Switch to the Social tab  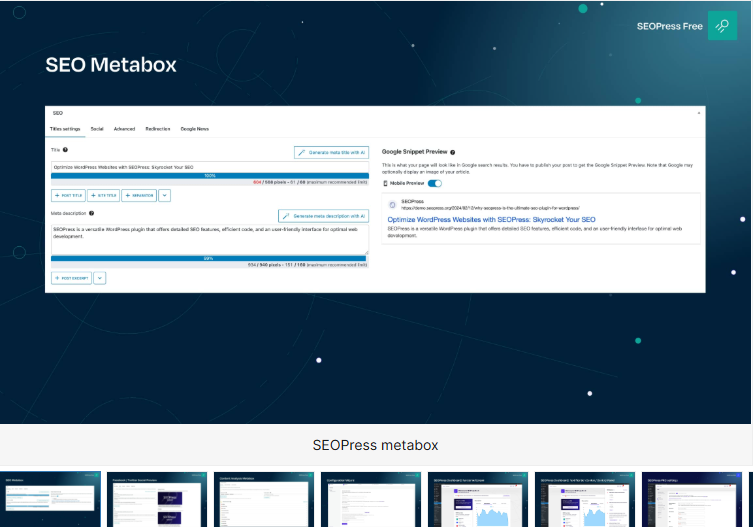point(97,129)
